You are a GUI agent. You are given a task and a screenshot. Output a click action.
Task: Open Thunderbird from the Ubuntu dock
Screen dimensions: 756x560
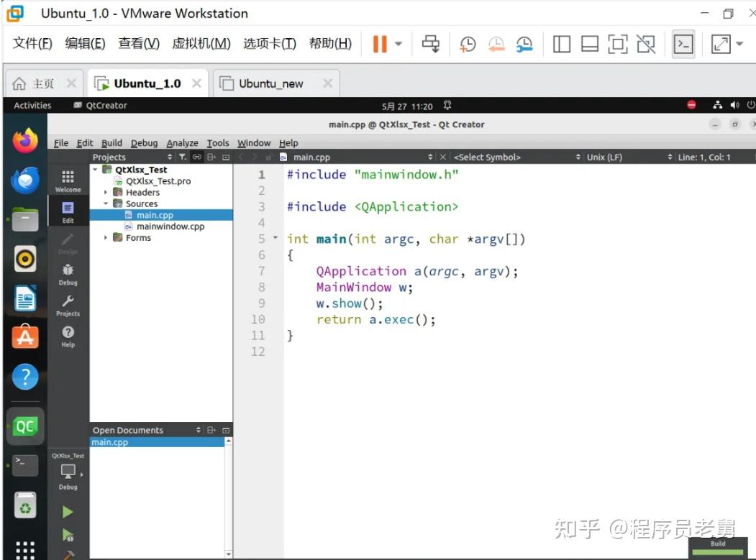(25, 180)
